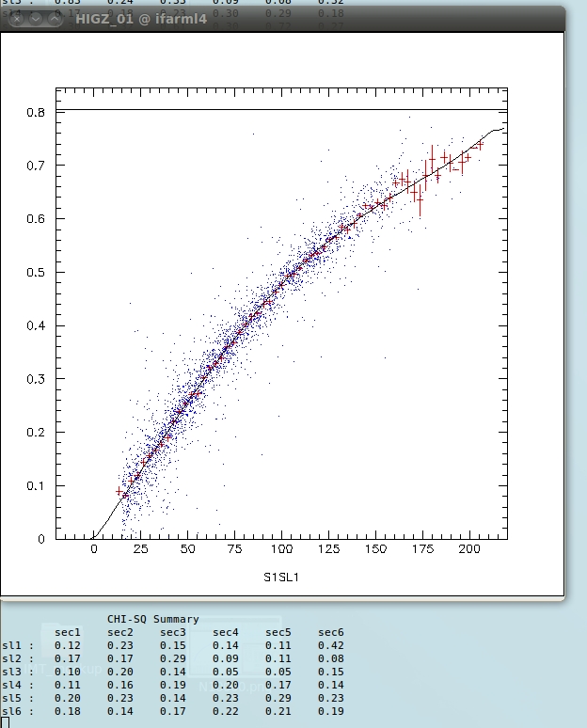Click the CHI-SQ Summary heading in terminal

click(152, 619)
